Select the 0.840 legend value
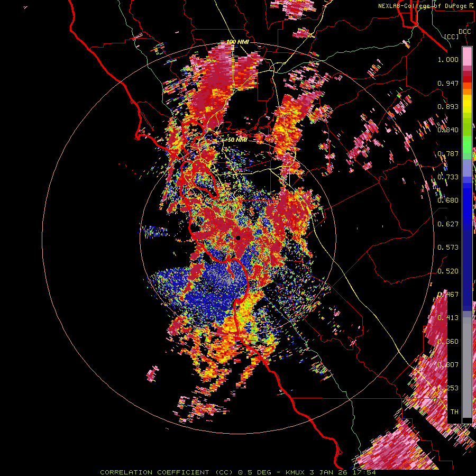The image size is (476, 476). (448, 130)
